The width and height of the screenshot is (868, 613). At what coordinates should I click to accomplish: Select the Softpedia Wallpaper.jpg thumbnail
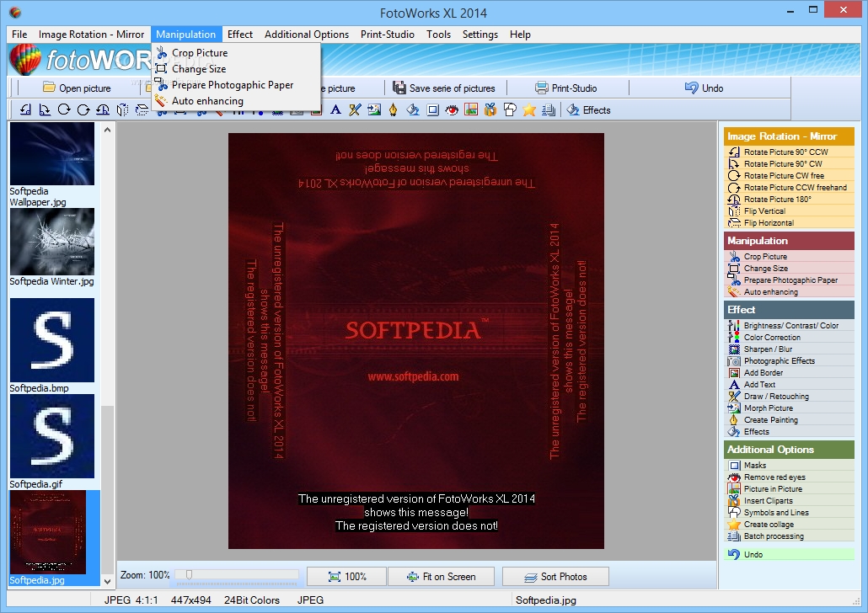click(x=52, y=154)
